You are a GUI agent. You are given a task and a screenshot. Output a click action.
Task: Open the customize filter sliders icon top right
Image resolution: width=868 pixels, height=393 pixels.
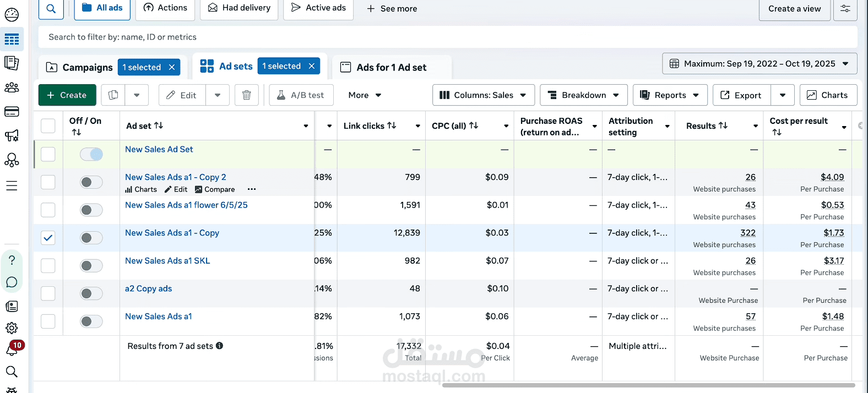click(845, 9)
